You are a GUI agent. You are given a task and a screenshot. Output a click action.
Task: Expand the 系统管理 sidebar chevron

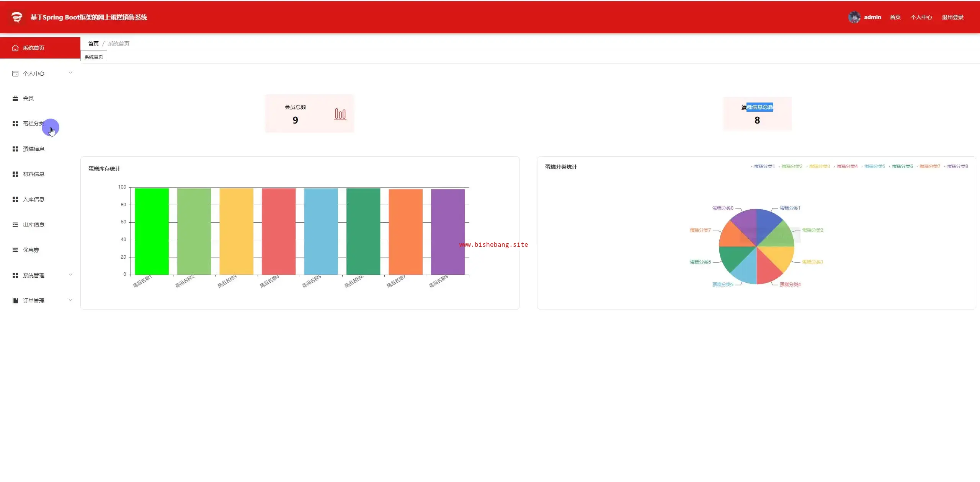coord(70,275)
